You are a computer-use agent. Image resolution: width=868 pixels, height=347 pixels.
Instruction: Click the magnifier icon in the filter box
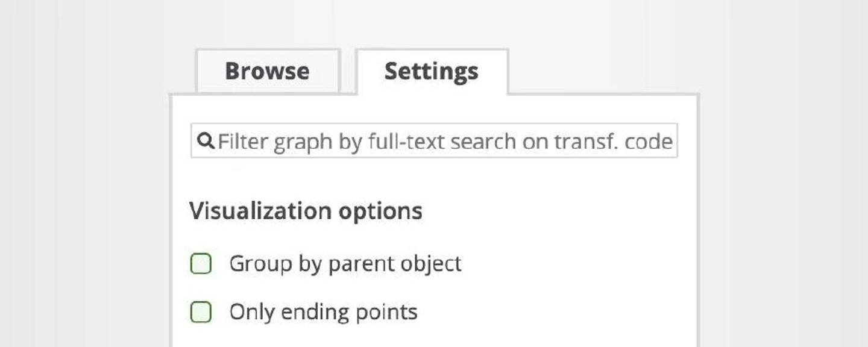coord(206,142)
